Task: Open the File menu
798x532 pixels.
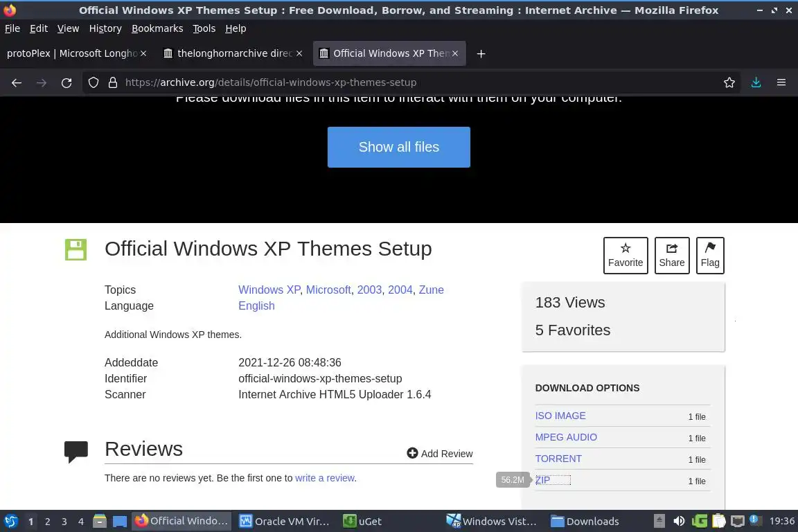Action: click(12, 28)
